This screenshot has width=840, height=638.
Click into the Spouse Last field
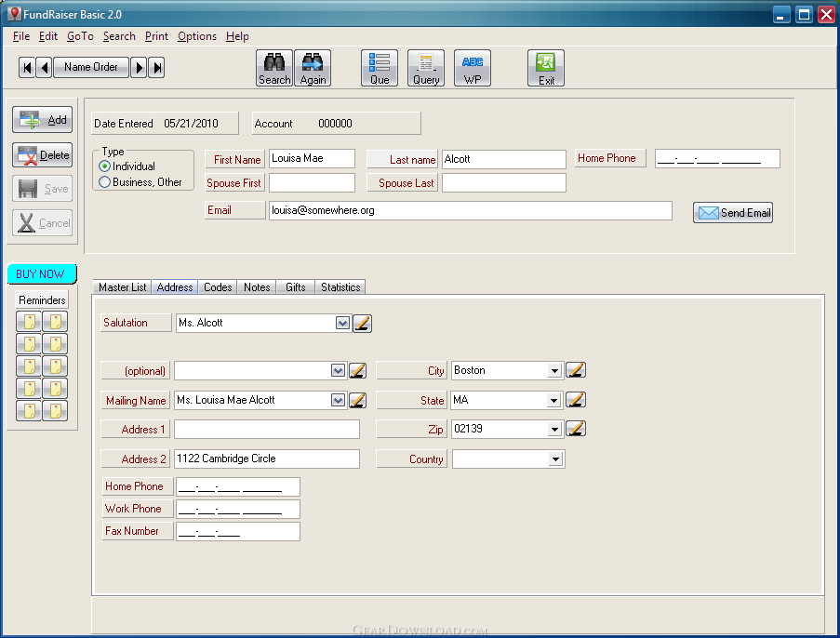pyautogui.click(x=503, y=182)
